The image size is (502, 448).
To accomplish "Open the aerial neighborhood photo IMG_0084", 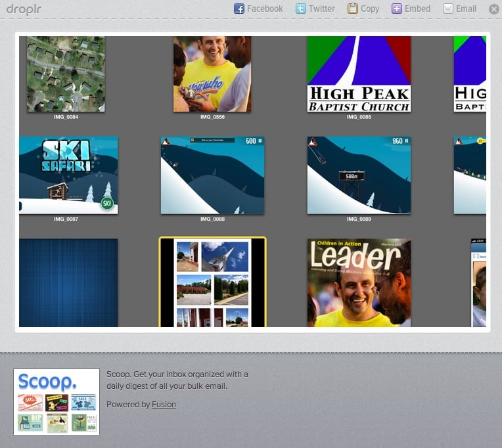I will (x=66, y=74).
